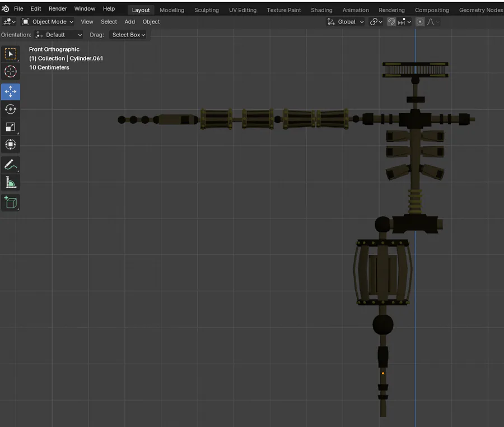Viewport: 504px width, 427px height.
Task: Open the Orientation Default dropdown
Action: coord(58,35)
